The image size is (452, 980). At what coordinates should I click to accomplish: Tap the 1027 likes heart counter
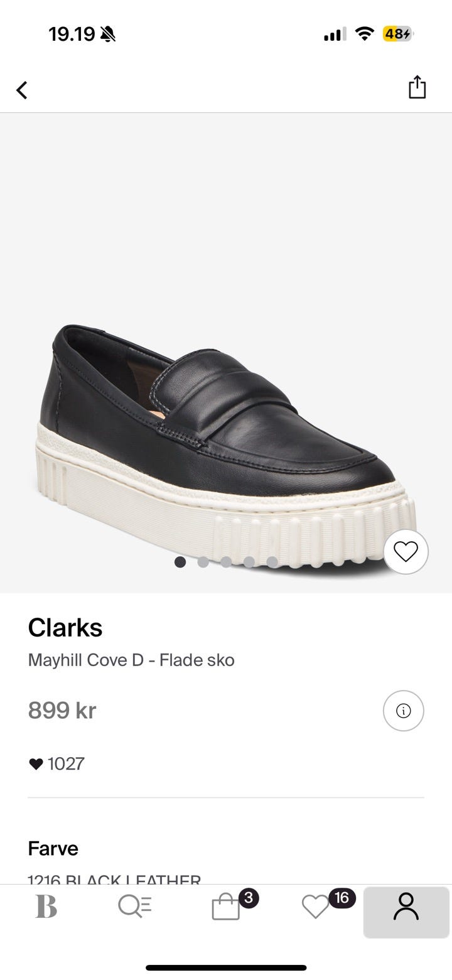56,763
